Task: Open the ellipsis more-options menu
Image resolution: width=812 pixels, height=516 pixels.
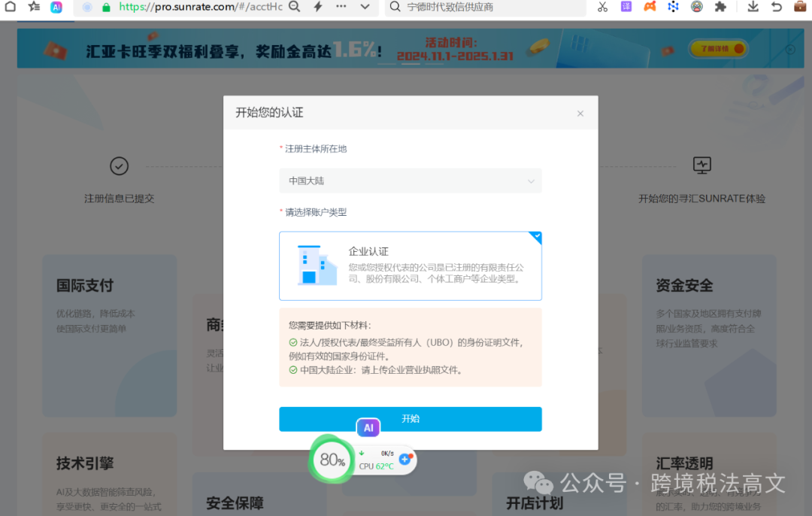Action: click(x=340, y=7)
